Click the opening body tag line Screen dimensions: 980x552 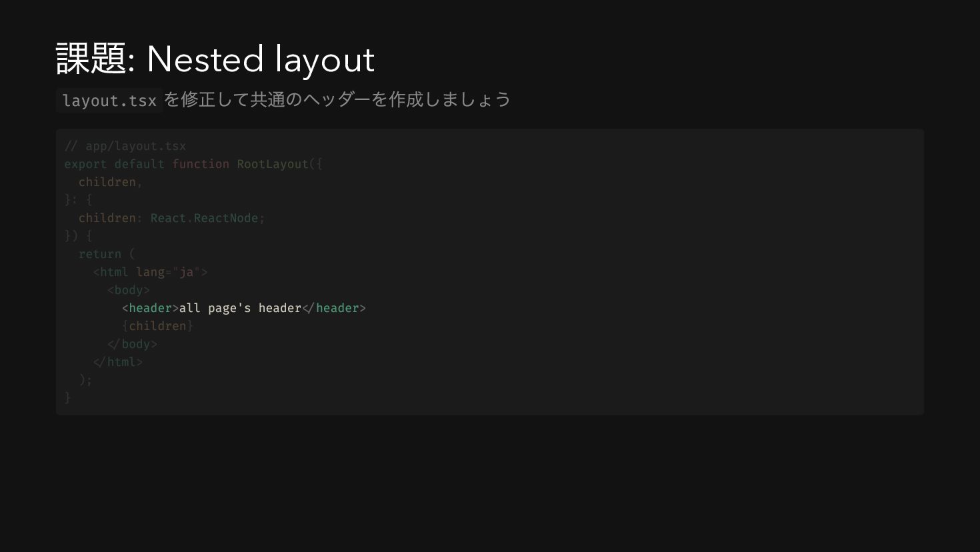pyautogui.click(x=129, y=290)
